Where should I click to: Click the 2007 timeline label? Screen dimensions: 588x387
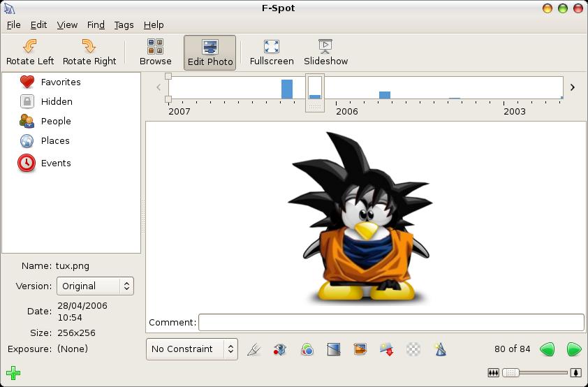pos(179,111)
